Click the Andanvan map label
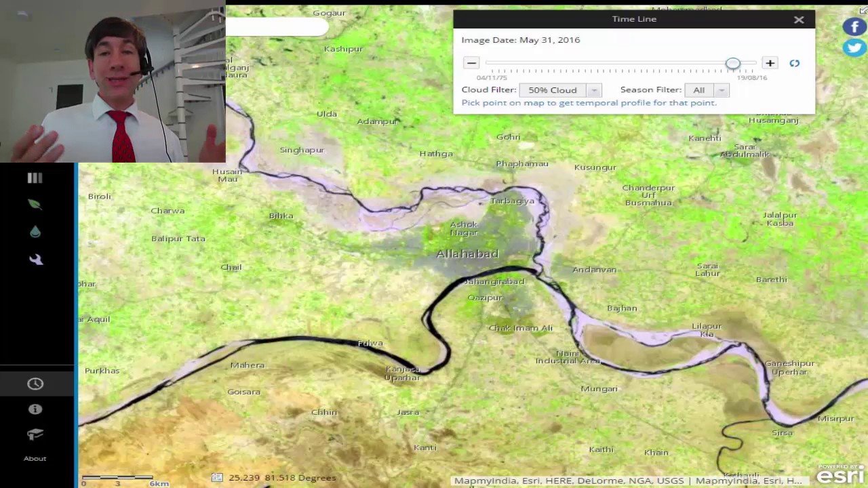 595,270
